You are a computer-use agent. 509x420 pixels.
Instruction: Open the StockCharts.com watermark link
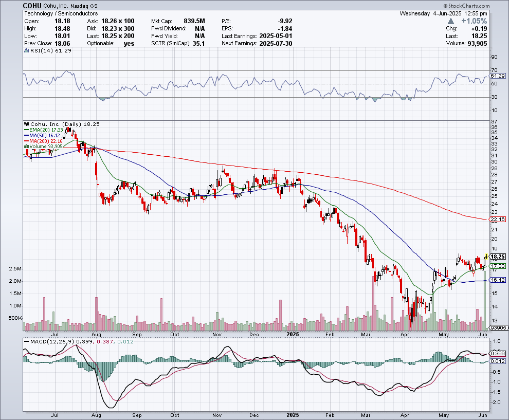point(483,5)
